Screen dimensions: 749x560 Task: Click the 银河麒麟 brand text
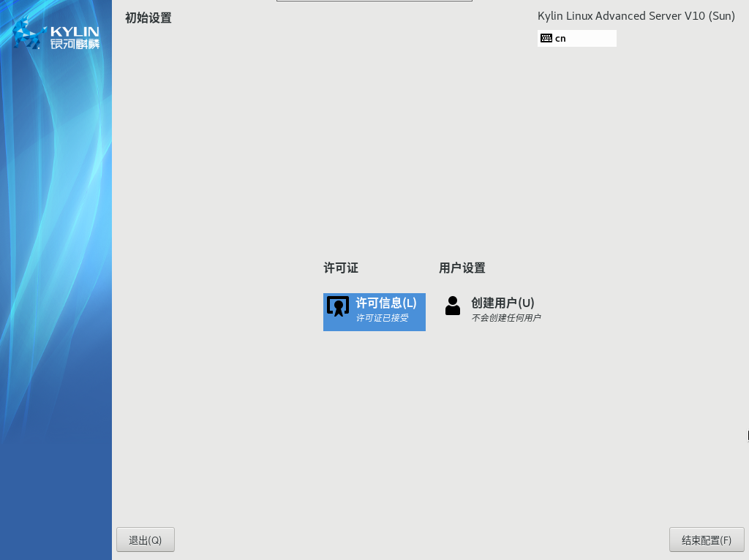pos(75,44)
